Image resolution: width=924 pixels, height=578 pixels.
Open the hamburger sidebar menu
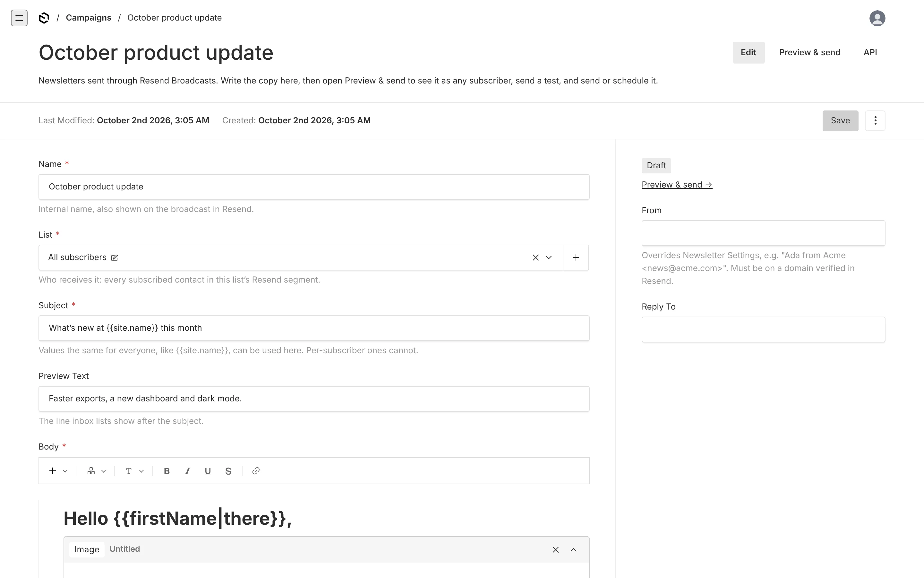(x=19, y=18)
